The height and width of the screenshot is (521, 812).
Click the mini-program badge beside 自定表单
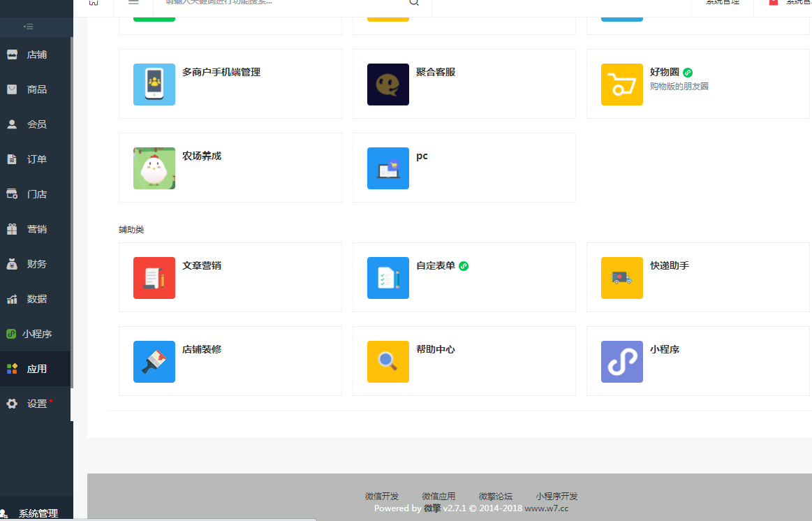click(464, 266)
